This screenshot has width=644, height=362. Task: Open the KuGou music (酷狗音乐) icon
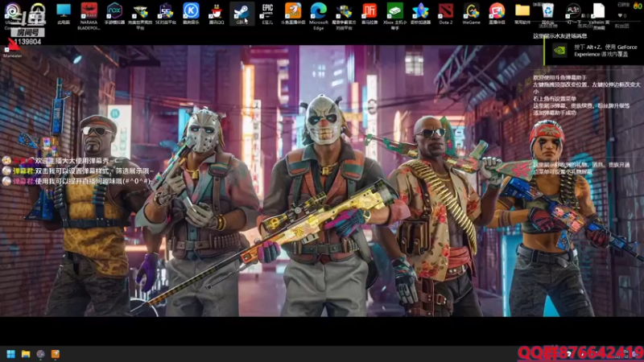point(191,14)
